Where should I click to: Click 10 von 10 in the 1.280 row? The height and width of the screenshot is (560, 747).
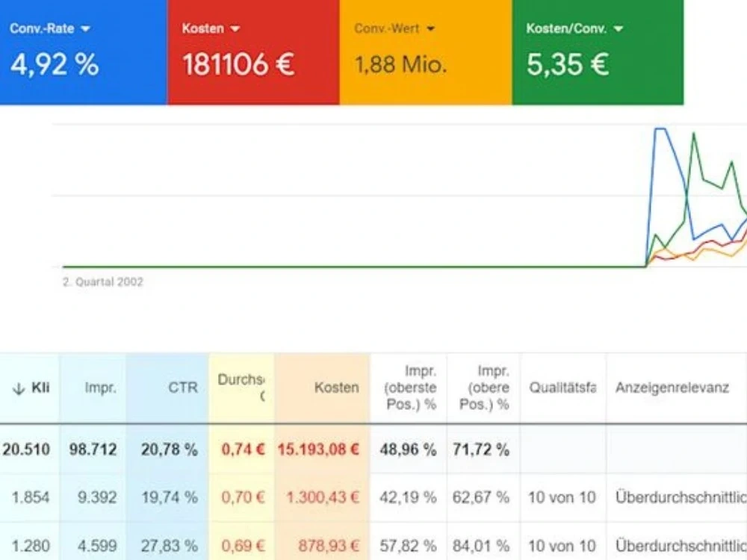[562, 546]
